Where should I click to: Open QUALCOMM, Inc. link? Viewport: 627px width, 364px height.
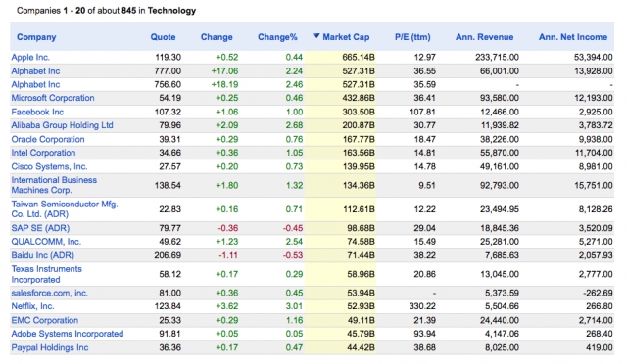click(46, 242)
